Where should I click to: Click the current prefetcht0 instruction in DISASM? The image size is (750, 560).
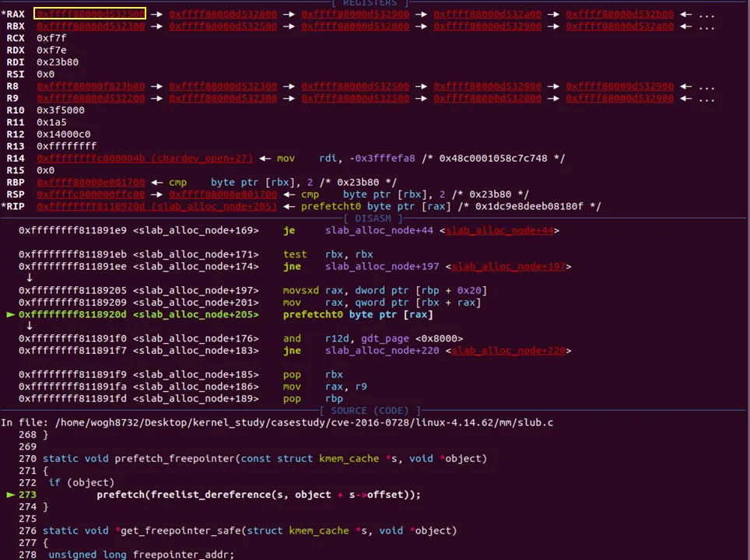click(x=358, y=314)
